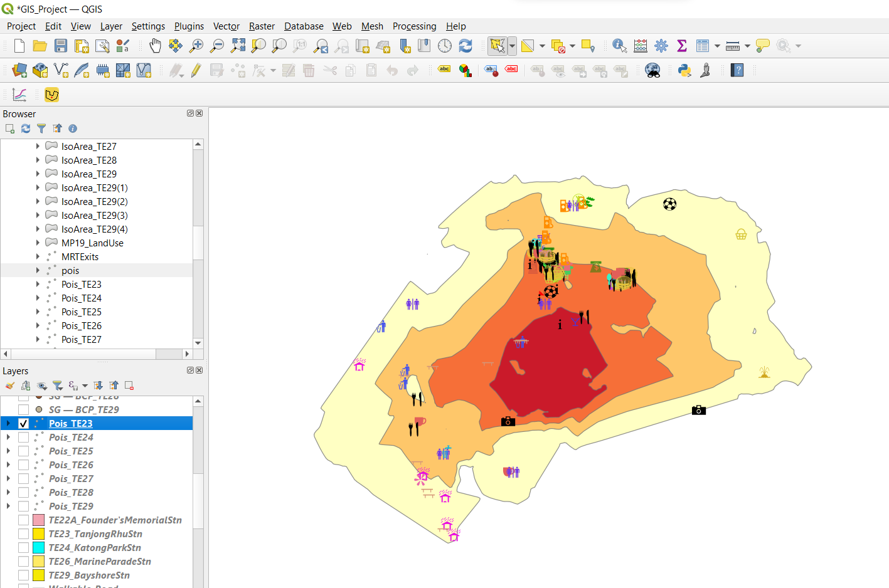889x588 pixels.
Task: Expand the Pois_TE29 layer tree arrow
Action: [8, 507]
